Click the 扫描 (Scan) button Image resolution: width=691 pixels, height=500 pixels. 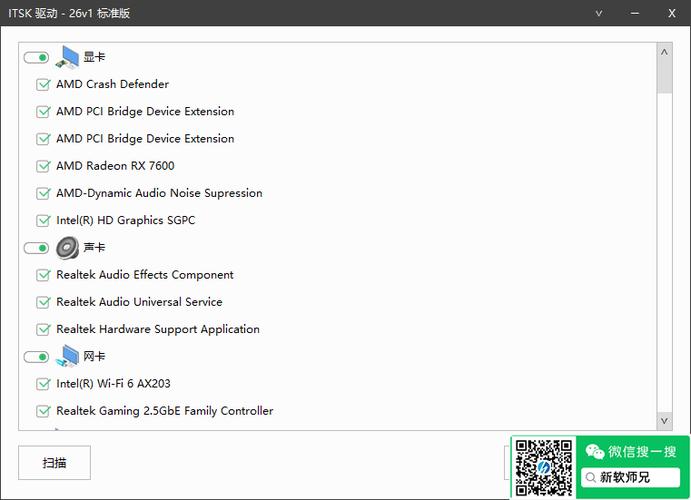pyautogui.click(x=54, y=463)
